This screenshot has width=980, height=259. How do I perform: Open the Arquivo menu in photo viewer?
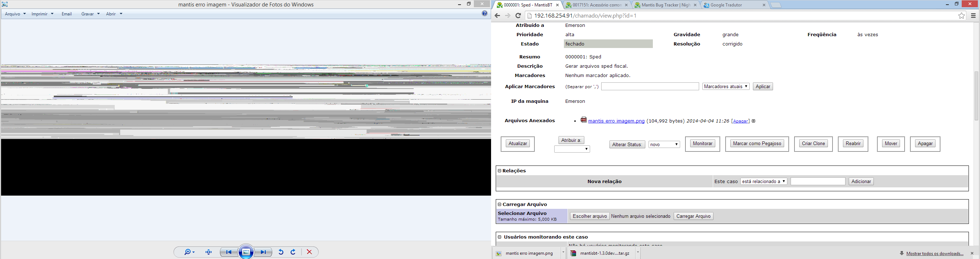point(15,14)
